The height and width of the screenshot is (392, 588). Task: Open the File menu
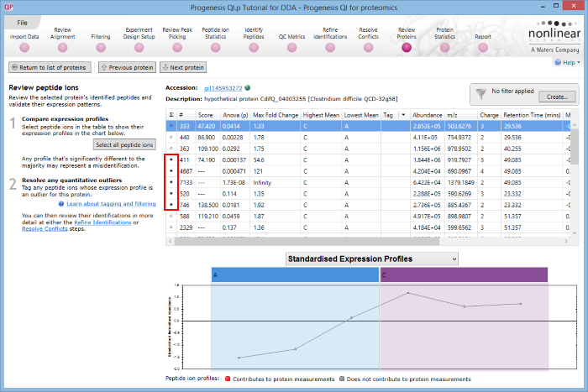22,23
